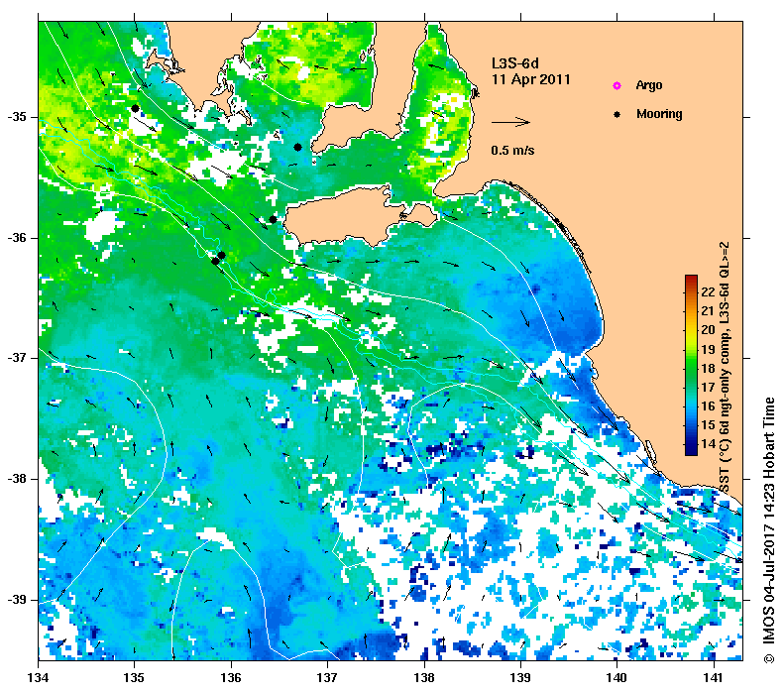Click the -38 latitude axis label

pos(17,479)
